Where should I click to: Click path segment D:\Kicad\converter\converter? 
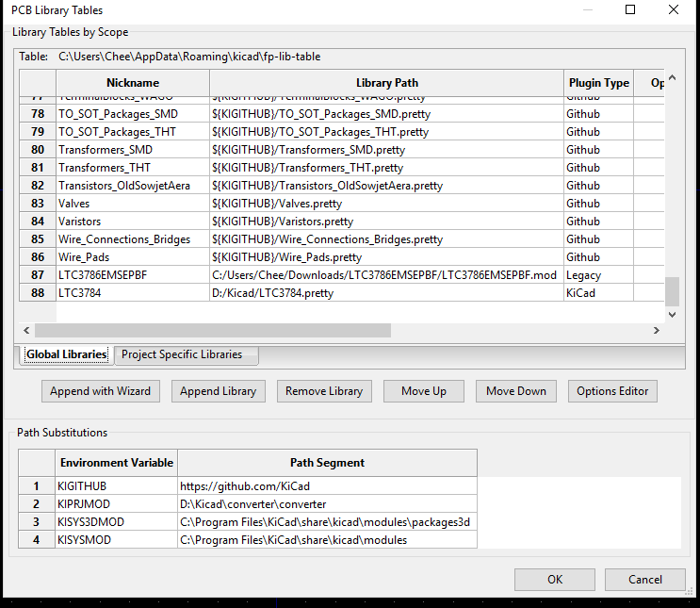[x=327, y=504]
